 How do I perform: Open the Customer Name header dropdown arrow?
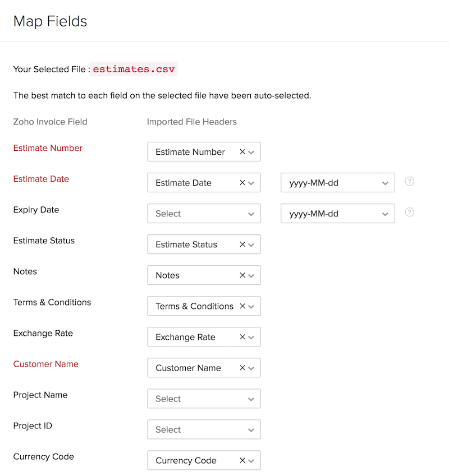coord(251,368)
